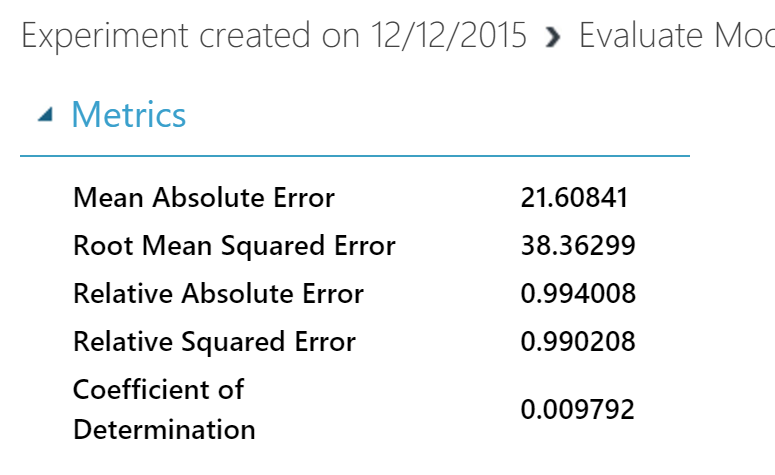This screenshot has width=775, height=475.
Task: Click the Relative Absolute Error value 0.994008
Action: [x=578, y=294]
